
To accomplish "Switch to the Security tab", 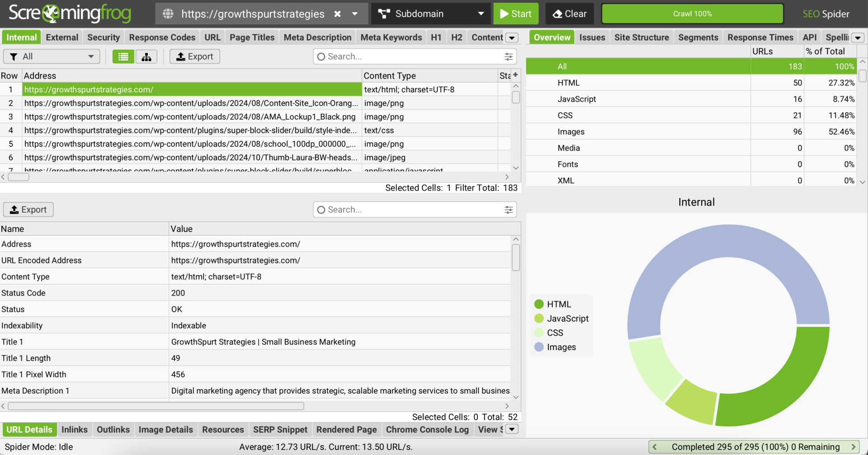I will coord(104,38).
